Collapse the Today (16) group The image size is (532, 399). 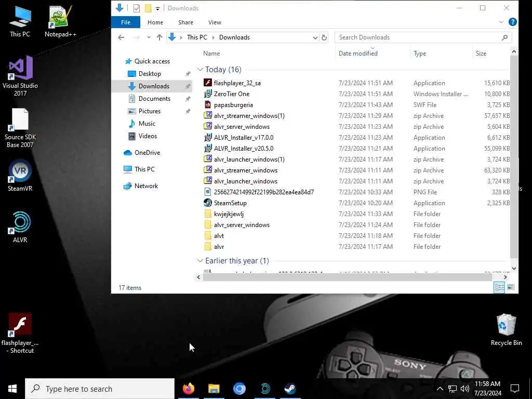coord(200,69)
